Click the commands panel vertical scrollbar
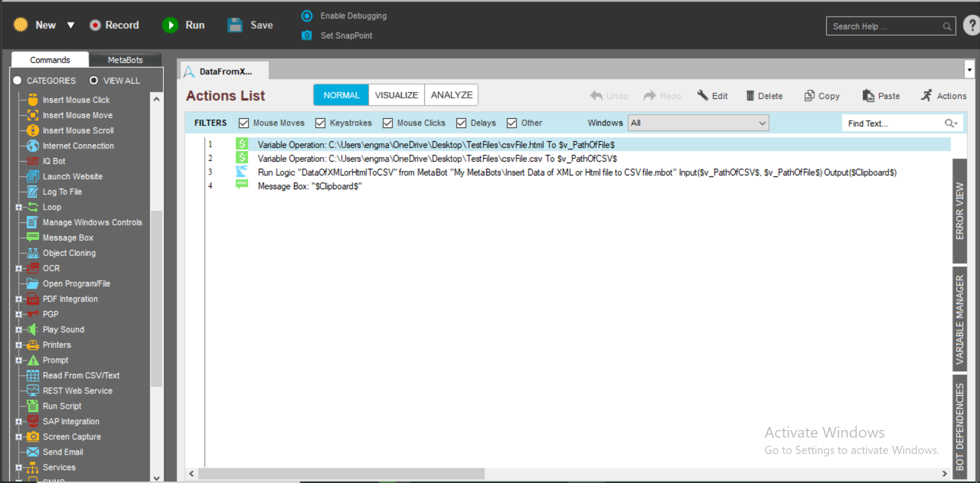Viewport: 980px width, 483px height. pos(157,298)
